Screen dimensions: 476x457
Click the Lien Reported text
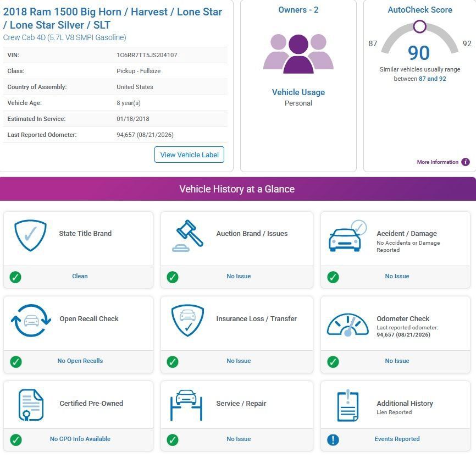point(394,412)
